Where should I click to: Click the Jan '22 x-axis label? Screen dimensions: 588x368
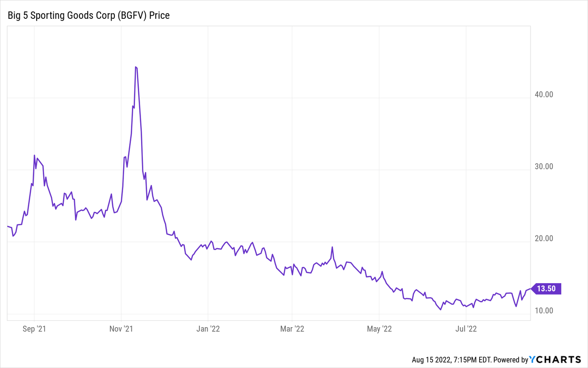208,329
